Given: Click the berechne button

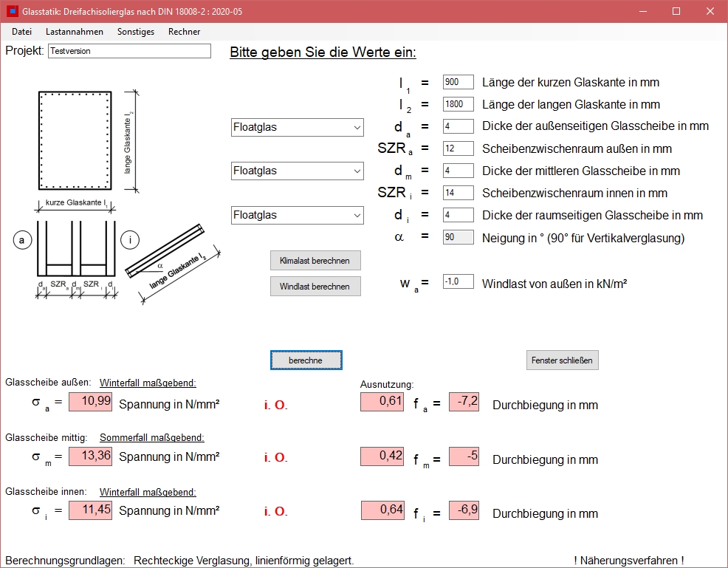Looking at the screenshot, I should 306,360.
